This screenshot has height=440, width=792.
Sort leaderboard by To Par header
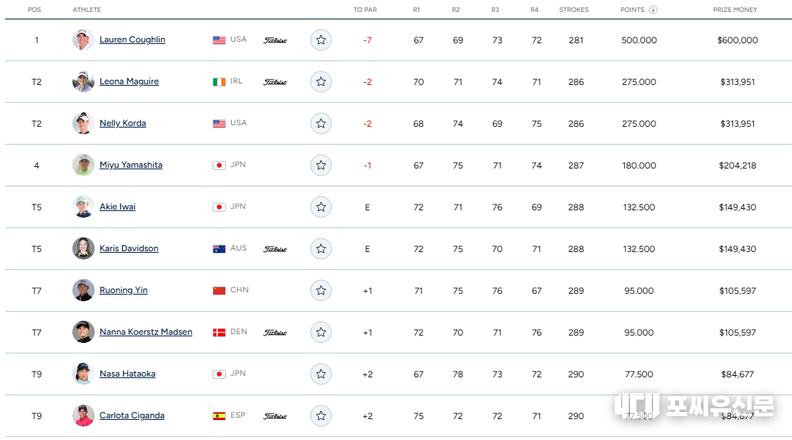(365, 10)
